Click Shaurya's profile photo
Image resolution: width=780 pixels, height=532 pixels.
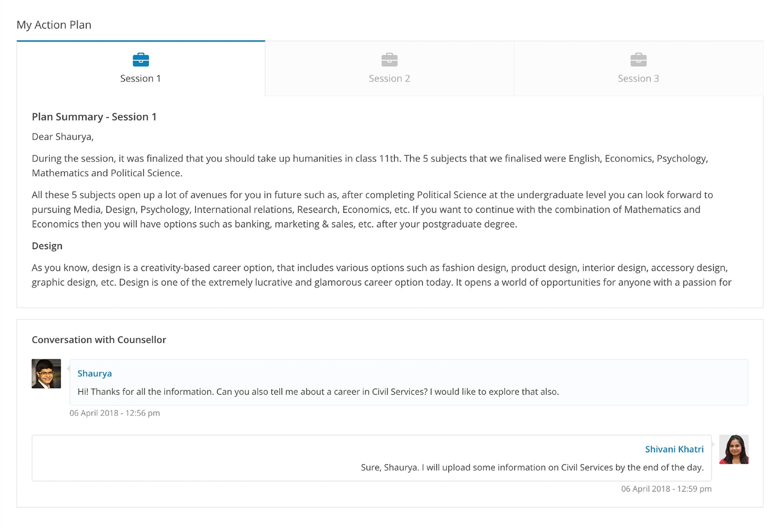46,373
